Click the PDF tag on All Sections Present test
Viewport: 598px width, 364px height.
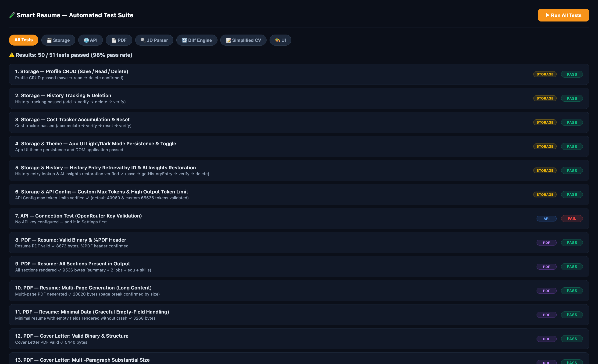click(x=547, y=267)
